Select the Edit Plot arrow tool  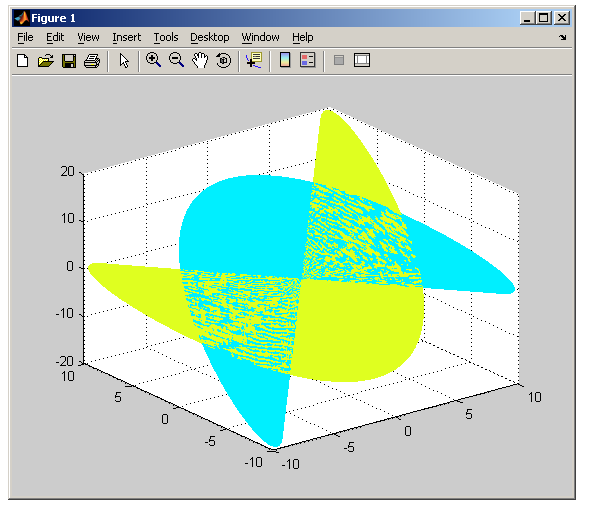tap(124, 60)
